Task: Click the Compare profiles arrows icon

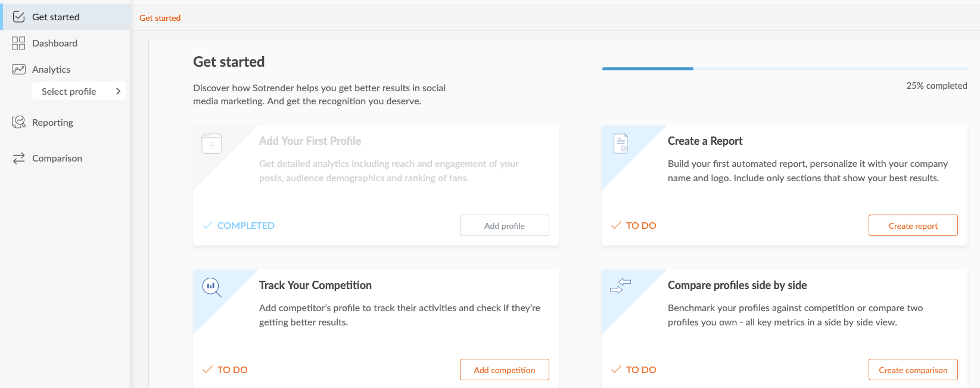Action: [x=620, y=286]
